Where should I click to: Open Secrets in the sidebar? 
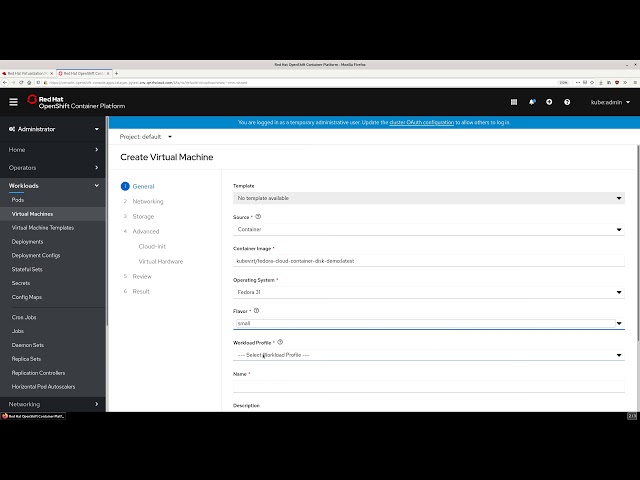[21, 283]
